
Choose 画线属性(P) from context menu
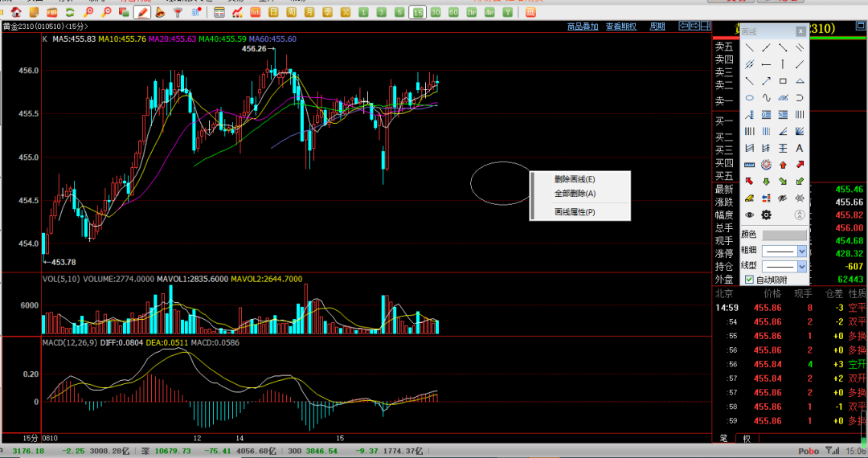[x=575, y=212]
